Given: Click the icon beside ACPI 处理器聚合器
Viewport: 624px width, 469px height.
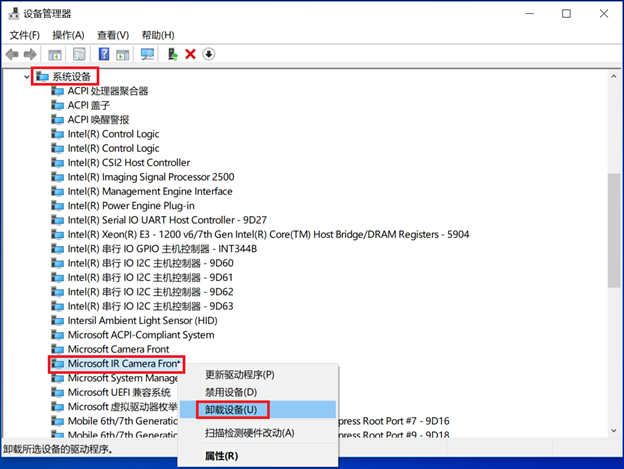Looking at the screenshot, I should pos(58,91).
